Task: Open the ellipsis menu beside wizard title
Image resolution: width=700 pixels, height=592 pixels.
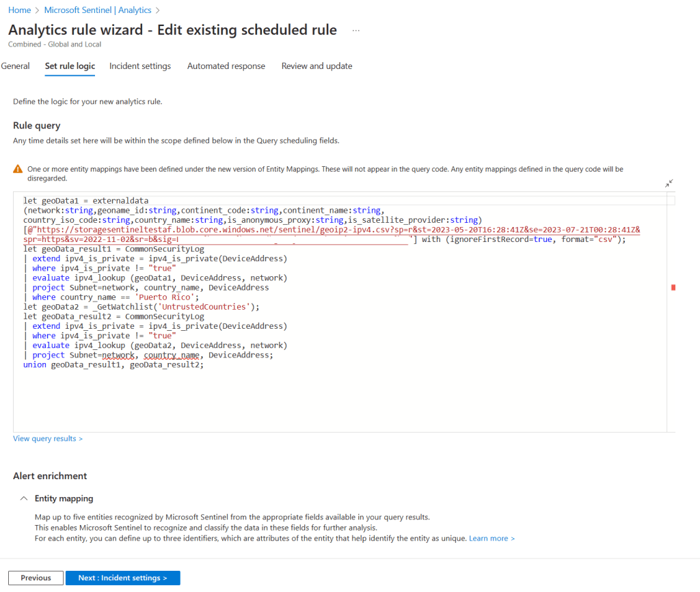Action: [355, 31]
